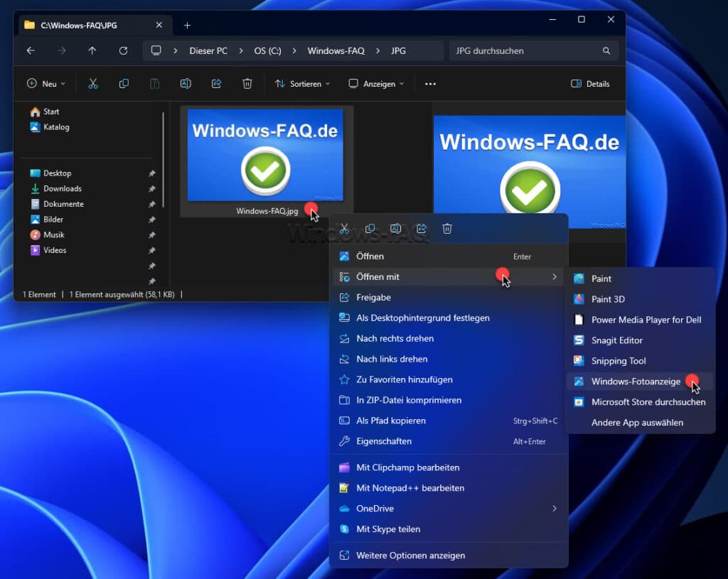Select the Windows-FAQ.jpg thumbnail
The width and height of the screenshot is (728, 579).
265,155
